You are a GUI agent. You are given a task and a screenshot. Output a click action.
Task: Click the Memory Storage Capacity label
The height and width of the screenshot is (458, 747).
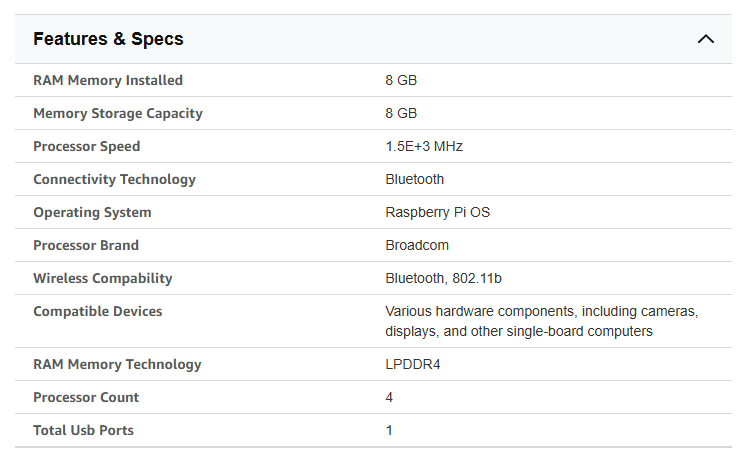click(x=118, y=113)
